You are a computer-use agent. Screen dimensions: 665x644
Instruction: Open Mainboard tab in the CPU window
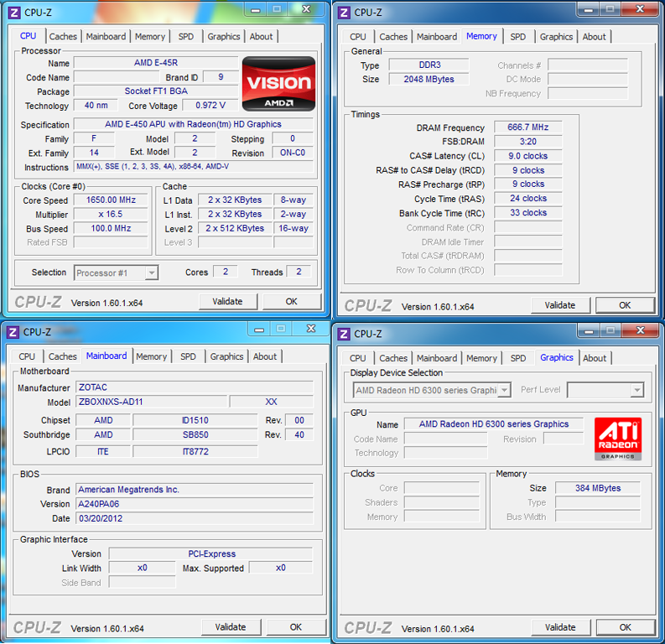(106, 36)
